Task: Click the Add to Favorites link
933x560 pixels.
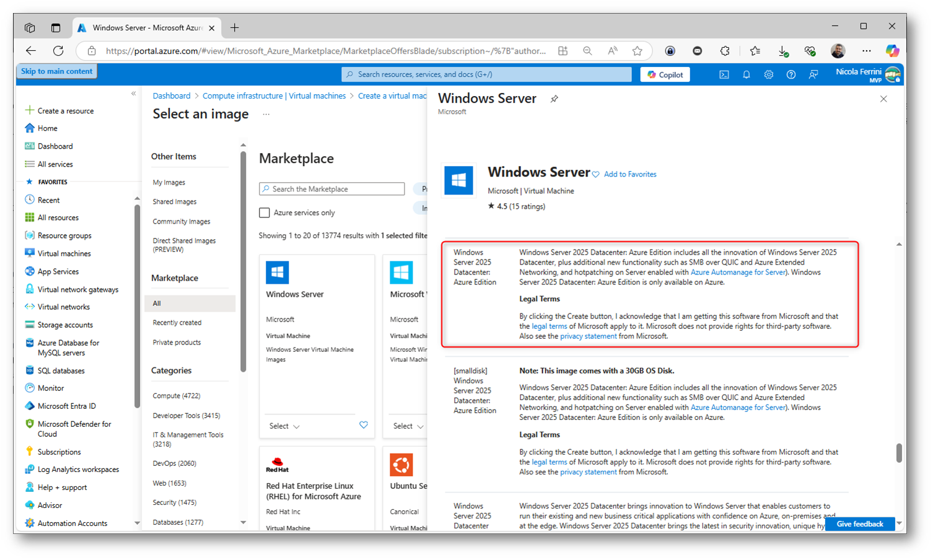Action: pos(629,174)
